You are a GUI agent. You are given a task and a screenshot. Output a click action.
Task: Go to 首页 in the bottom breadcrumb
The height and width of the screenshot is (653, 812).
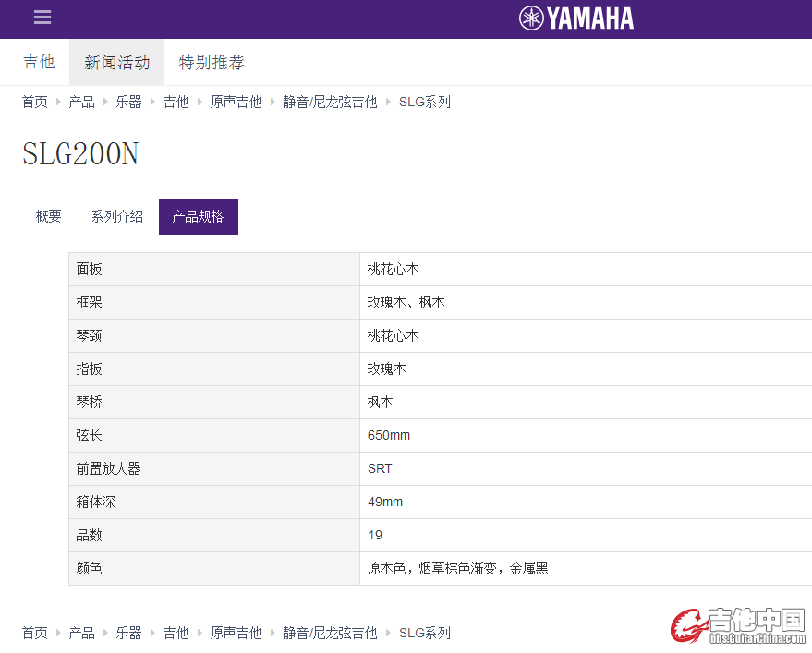(x=35, y=633)
